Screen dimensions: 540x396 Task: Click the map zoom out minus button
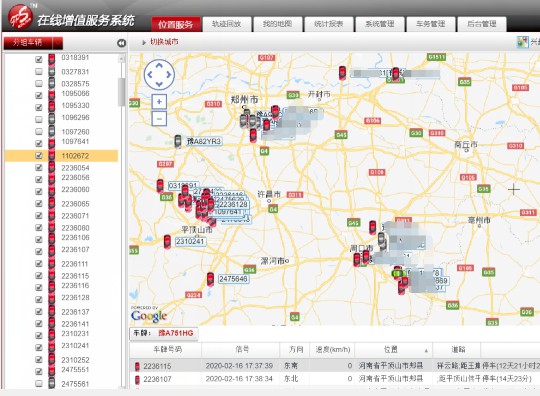159,119
